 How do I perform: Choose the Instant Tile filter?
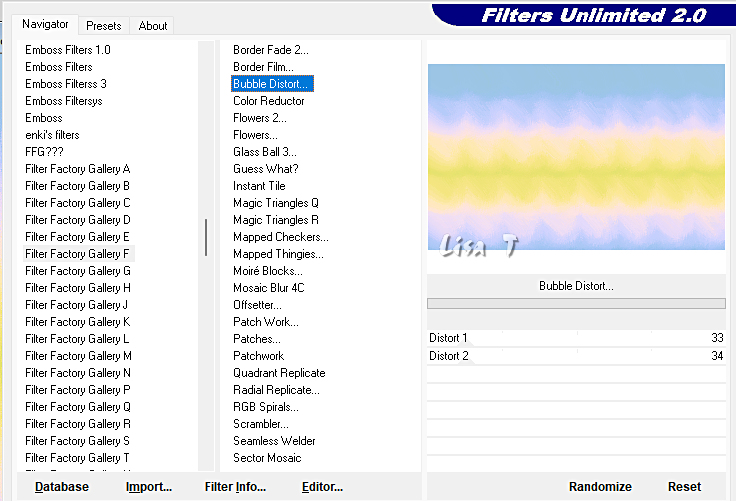[x=259, y=186]
